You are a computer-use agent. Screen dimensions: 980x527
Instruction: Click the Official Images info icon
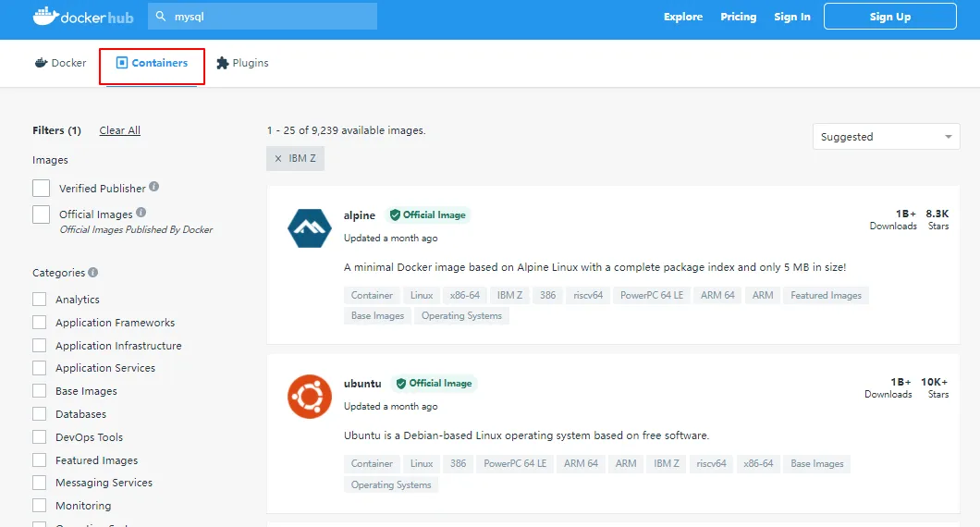tap(141, 212)
